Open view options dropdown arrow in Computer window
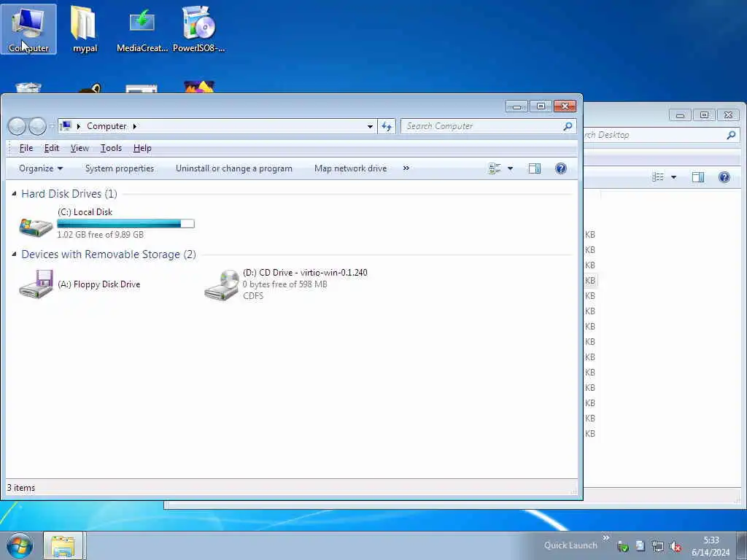 coord(510,168)
